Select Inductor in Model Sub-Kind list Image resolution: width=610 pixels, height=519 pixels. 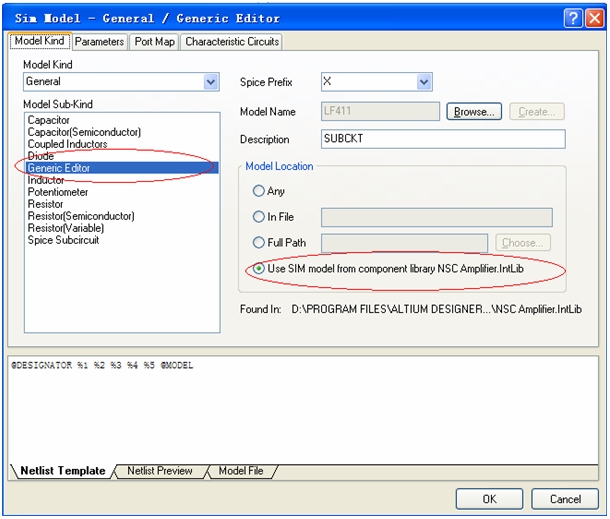(46, 180)
